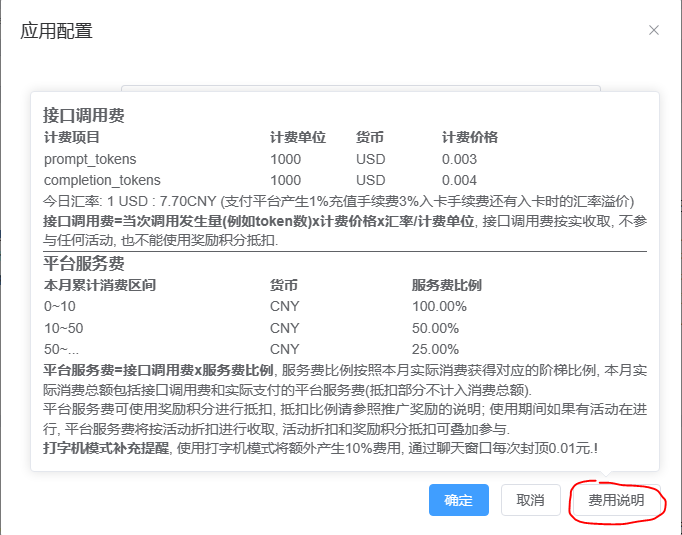Click the 计费项目 column header
682x535 pixels.
pos(72,138)
